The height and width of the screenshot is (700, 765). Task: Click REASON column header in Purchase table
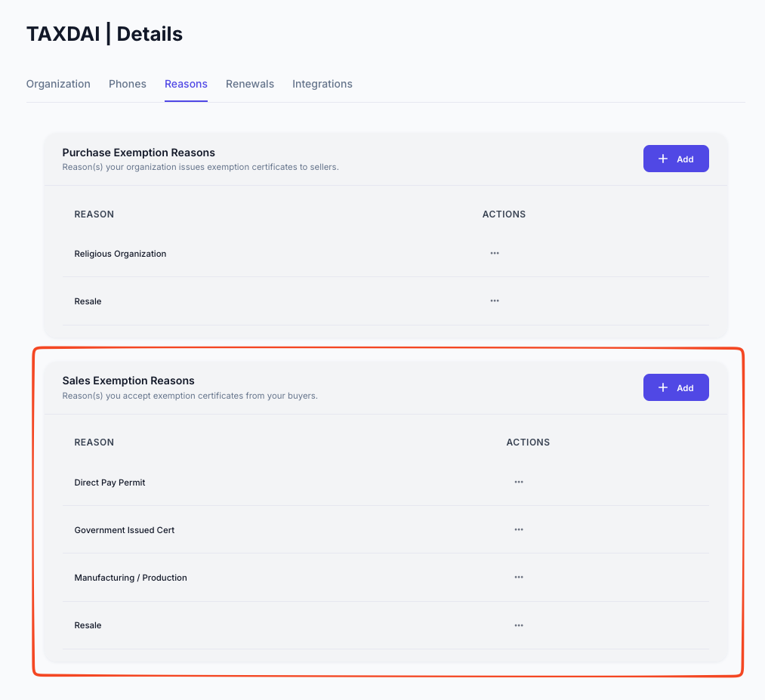coord(94,214)
